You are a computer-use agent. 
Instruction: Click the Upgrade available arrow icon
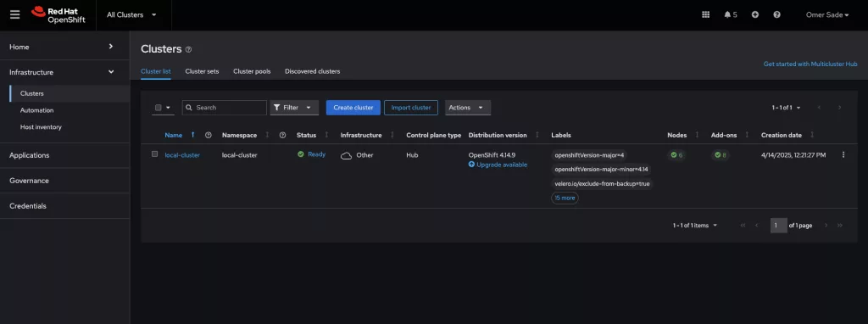(x=471, y=165)
